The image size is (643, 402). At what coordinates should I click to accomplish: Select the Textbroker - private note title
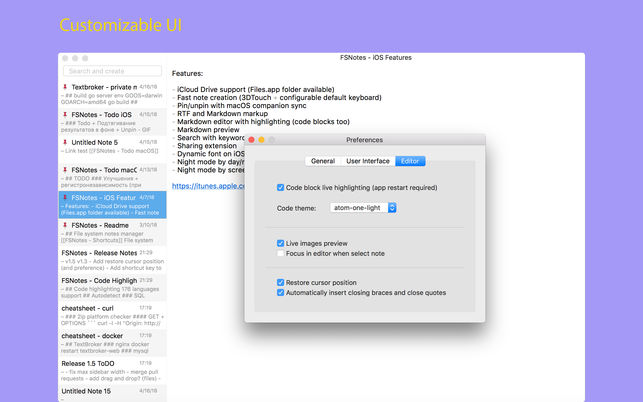[104, 87]
